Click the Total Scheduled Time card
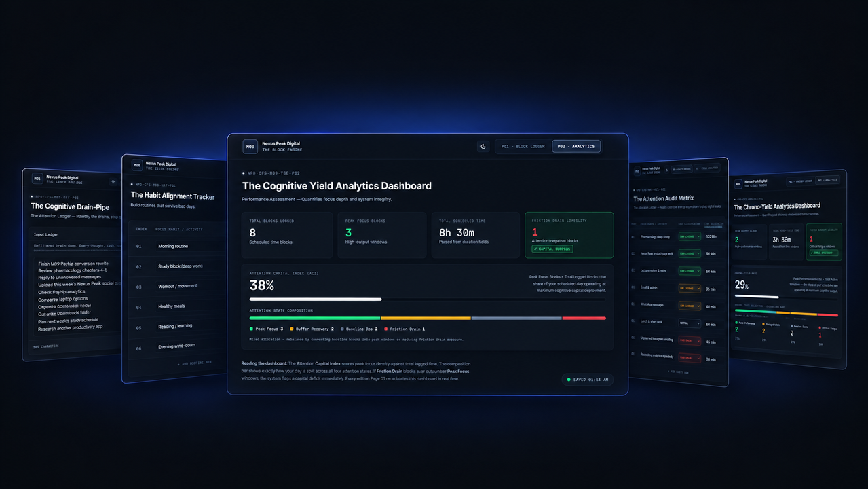This screenshot has height=489, width=868. point(475,235)
